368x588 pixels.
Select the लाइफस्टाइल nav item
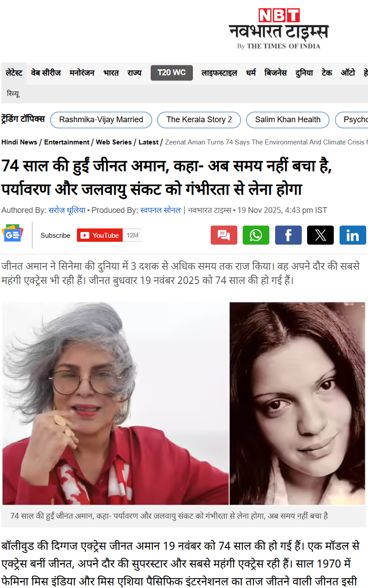point(219,73)
